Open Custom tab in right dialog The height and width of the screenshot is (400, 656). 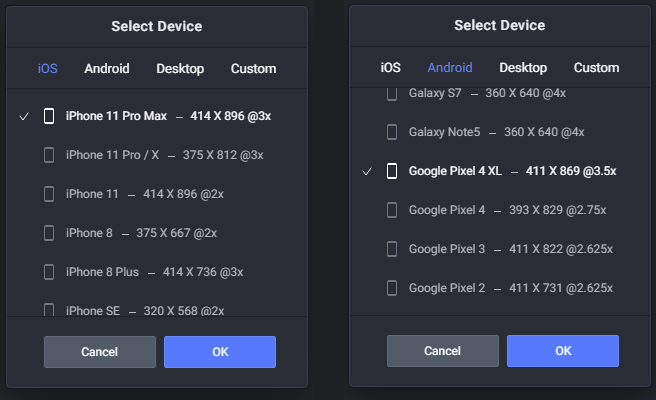click(x=596, y=67)
